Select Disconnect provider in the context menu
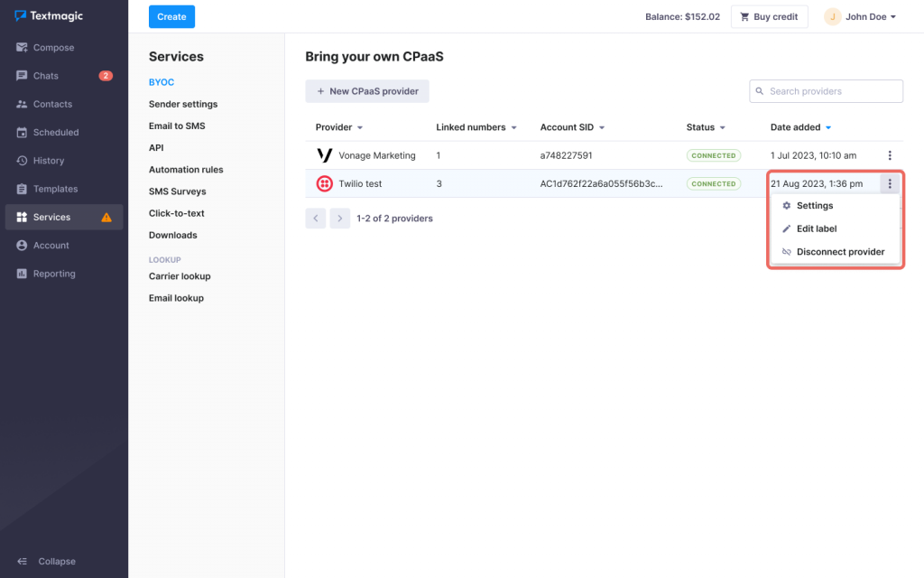 [x=839, y=252]
